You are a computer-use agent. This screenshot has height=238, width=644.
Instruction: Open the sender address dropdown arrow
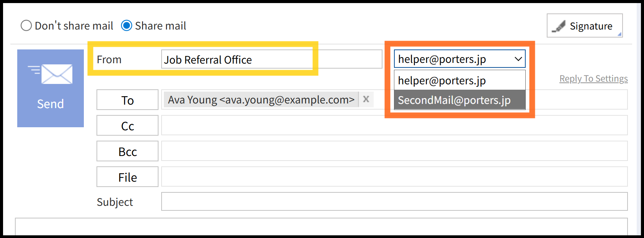pyautogui.click(x=518, y=59)
